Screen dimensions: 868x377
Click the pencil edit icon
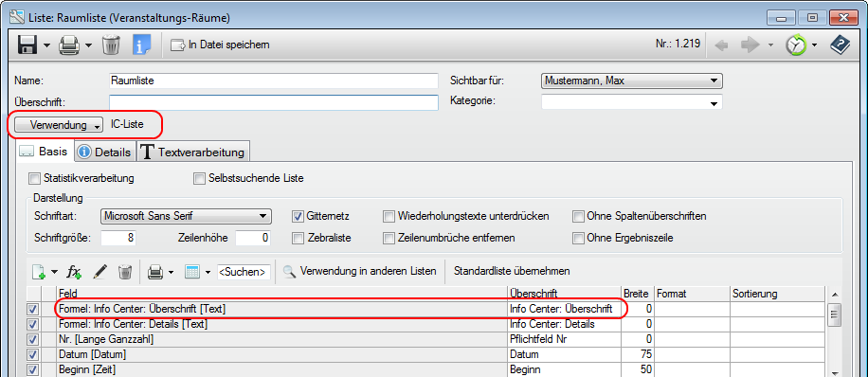point(100,271)
